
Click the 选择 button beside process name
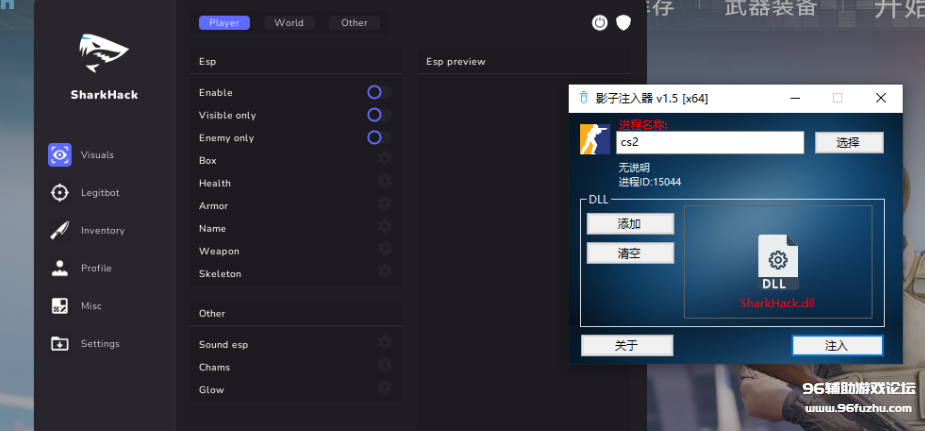click(x=848, y=143)
